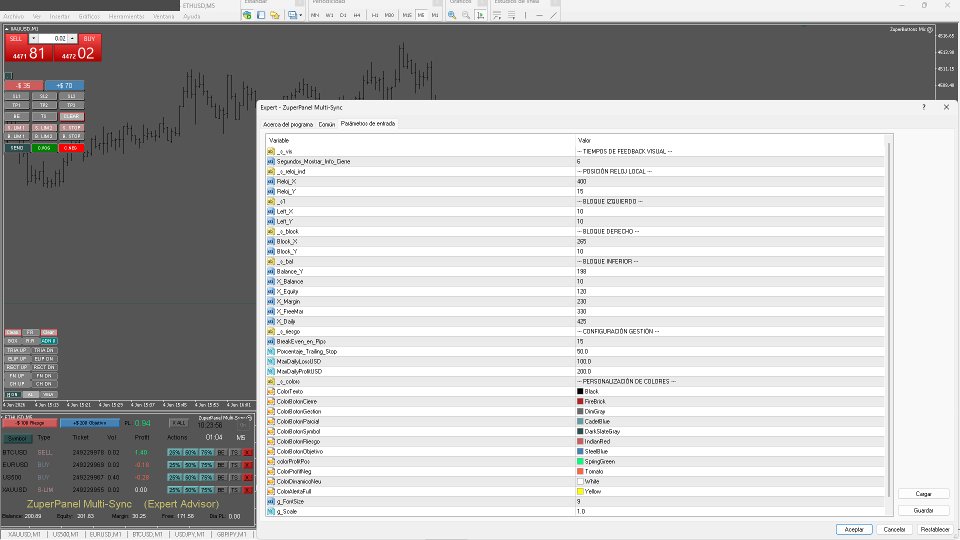The image size is (960, 540).
Task: Toggle the TS button on EURUSD row
Action: (x=234, y=465)
